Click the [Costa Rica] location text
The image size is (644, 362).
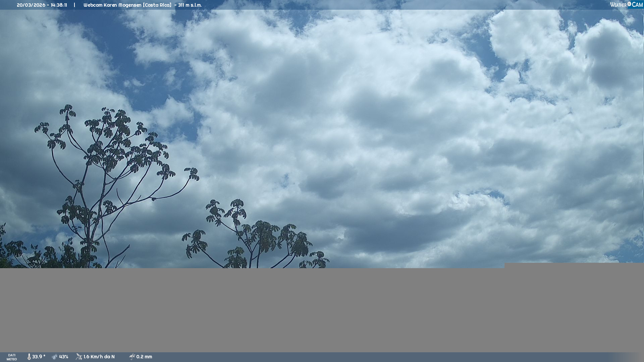coord(157,5)
